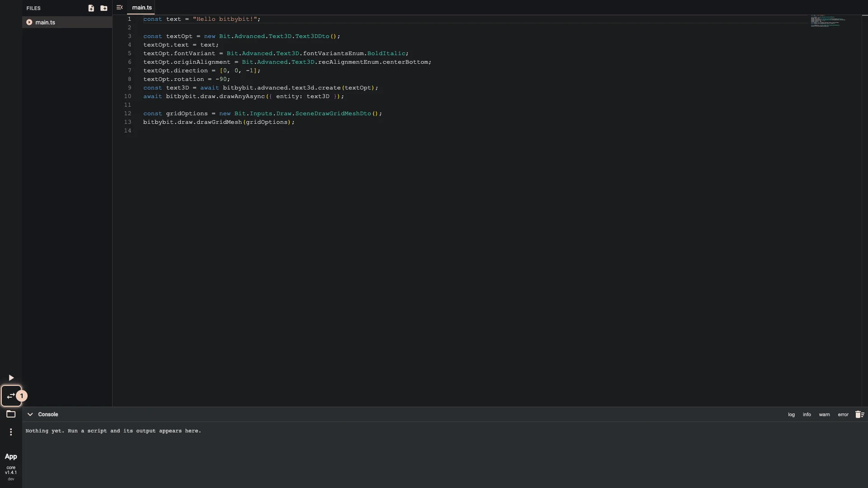Click Text3DDto constructor on line 3
Viewport: 868px width, 488px height.
pyautogui.click(x=312, y=36)
